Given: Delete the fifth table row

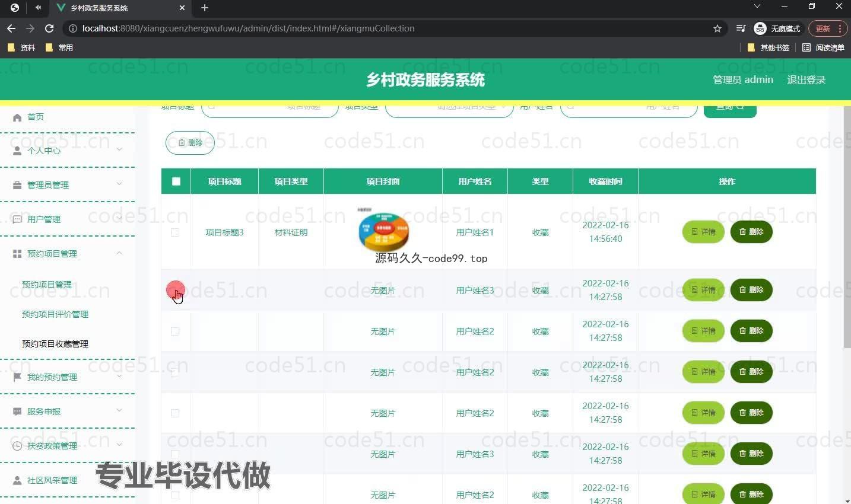Looking at the screenshot, I should [751, 413].
